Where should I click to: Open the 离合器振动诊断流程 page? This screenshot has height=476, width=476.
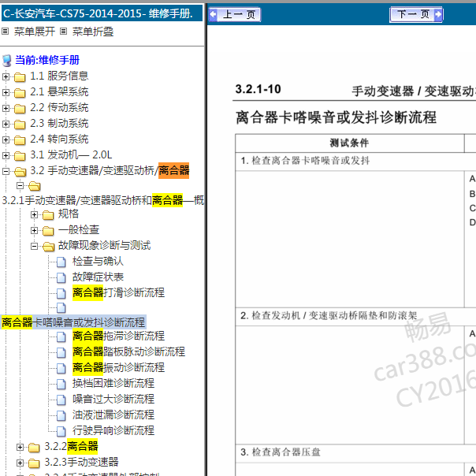coord(118,368)
